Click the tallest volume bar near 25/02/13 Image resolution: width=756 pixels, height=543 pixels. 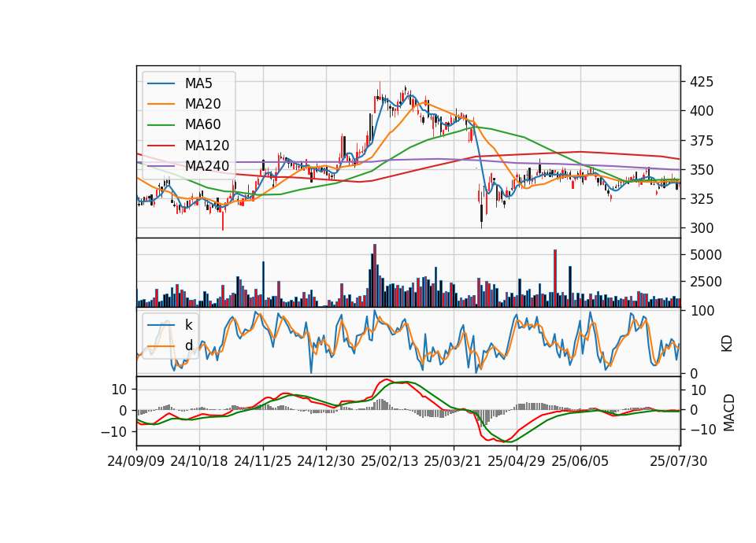click(375, 275)
